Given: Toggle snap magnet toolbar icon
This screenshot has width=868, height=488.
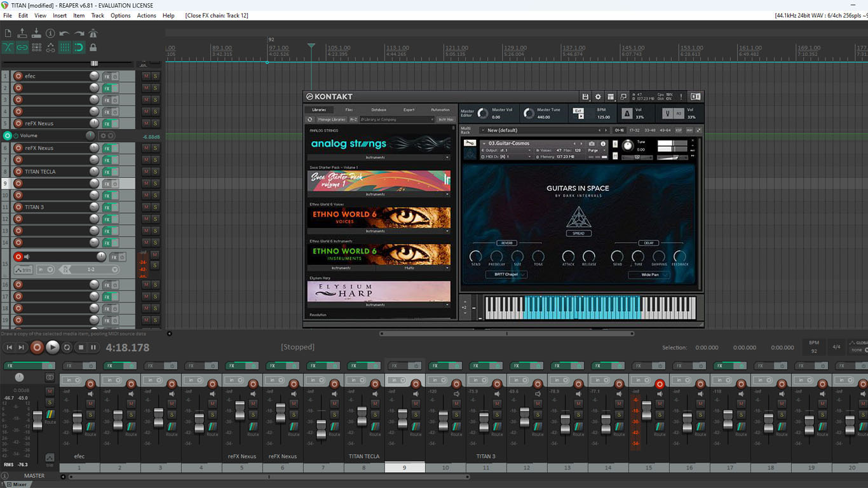Looking at the screenshot, I should (79, 47).
